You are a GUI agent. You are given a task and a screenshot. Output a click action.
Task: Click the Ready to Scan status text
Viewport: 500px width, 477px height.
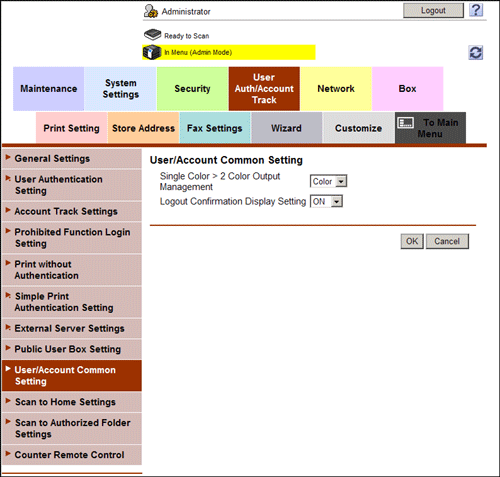pos(187,36)
